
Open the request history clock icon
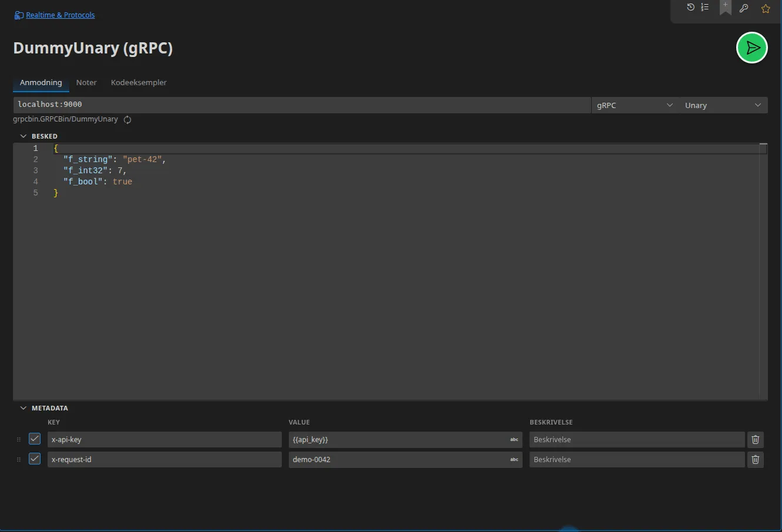[x=690, y=8]
